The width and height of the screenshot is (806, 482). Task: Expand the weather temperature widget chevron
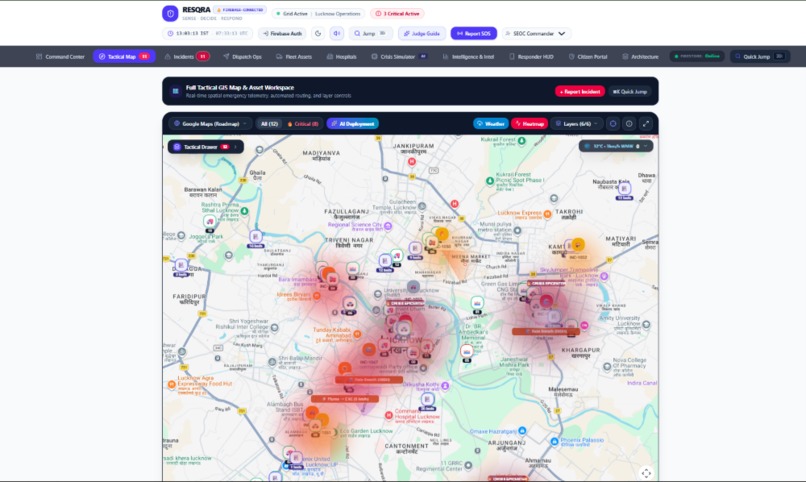(x=646, y=146)
